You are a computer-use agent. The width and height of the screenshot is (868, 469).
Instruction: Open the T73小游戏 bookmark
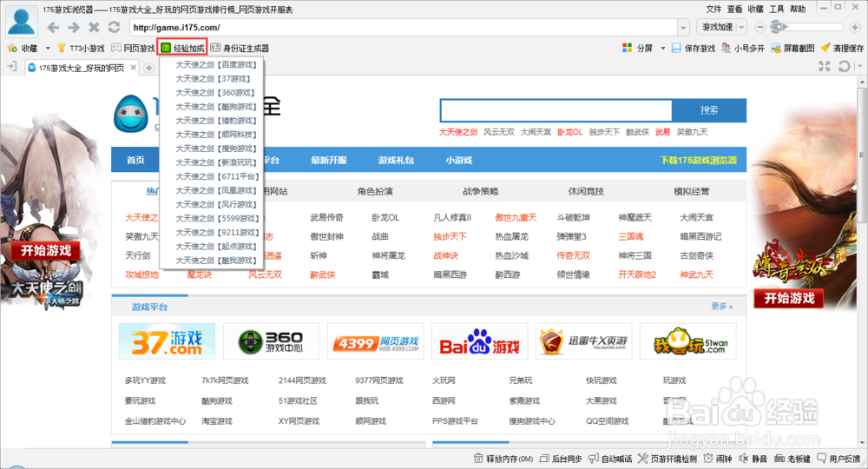click(x=81, y=48)
